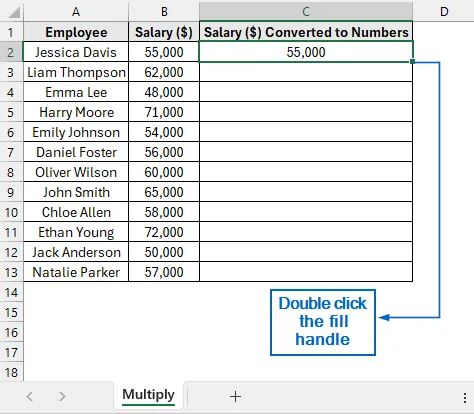Select the 60,000 salary cell
The height and width of the screenshot is (414, 474).
click(164, 172)
